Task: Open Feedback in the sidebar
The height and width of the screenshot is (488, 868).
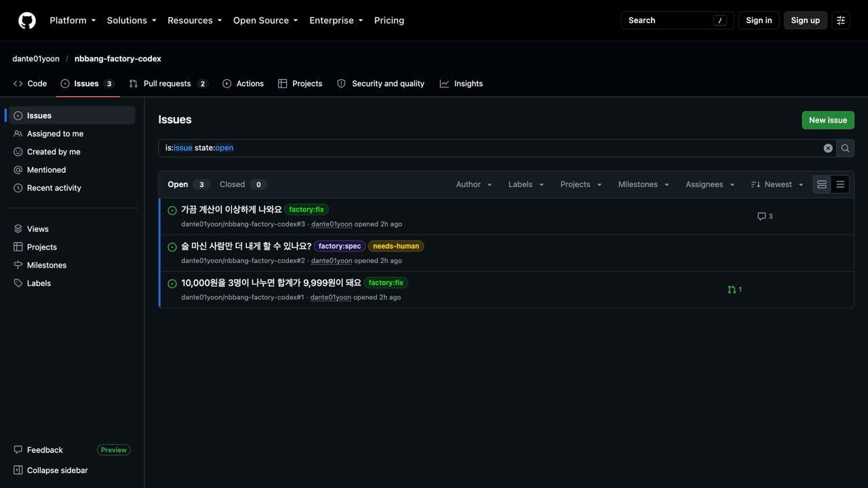Action: pos(39,450)
